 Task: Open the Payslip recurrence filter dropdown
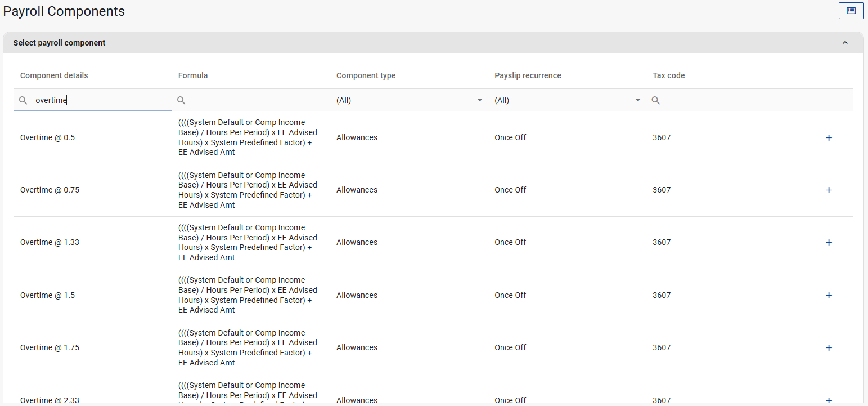[637, 100]
